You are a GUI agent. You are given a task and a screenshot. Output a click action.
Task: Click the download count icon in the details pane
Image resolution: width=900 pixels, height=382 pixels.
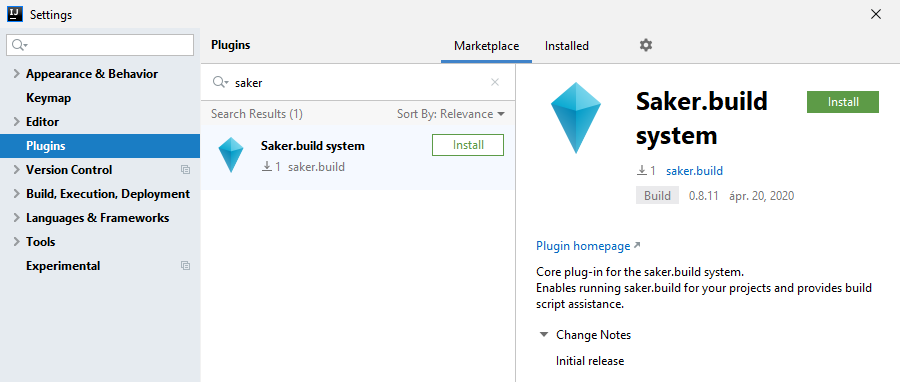(642, 171)
